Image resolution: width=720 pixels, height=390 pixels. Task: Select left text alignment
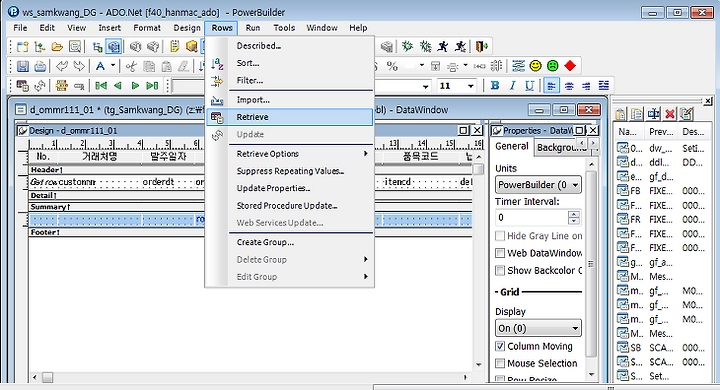(551, 85)
